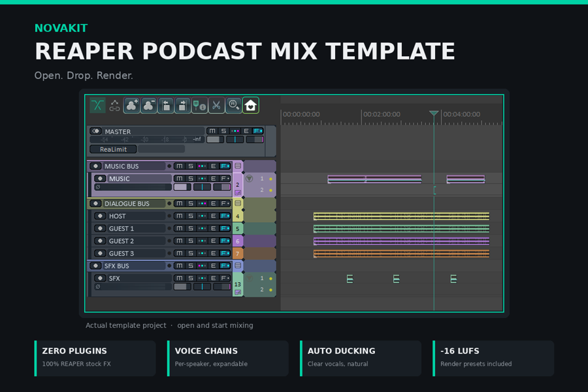Open the MASTER track FX button
The width and height of the screenshot is (588, 392).
coord(258,131)
